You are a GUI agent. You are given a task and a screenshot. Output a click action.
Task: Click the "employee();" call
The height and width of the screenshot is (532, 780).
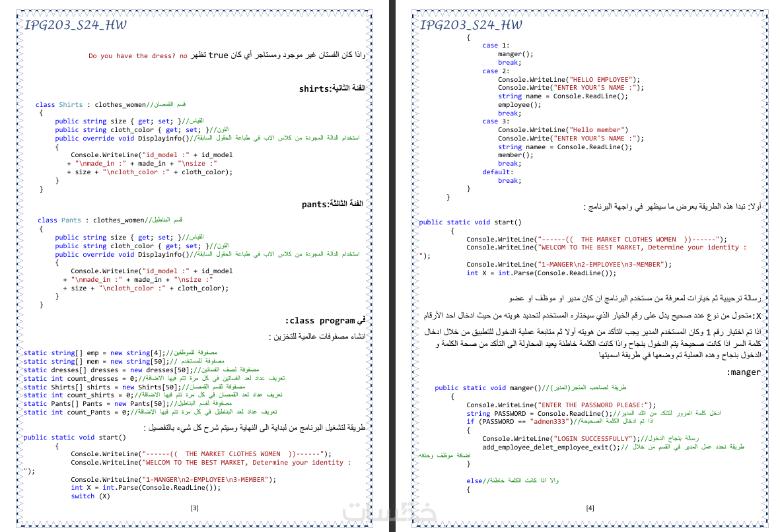[x=519, y=105]
